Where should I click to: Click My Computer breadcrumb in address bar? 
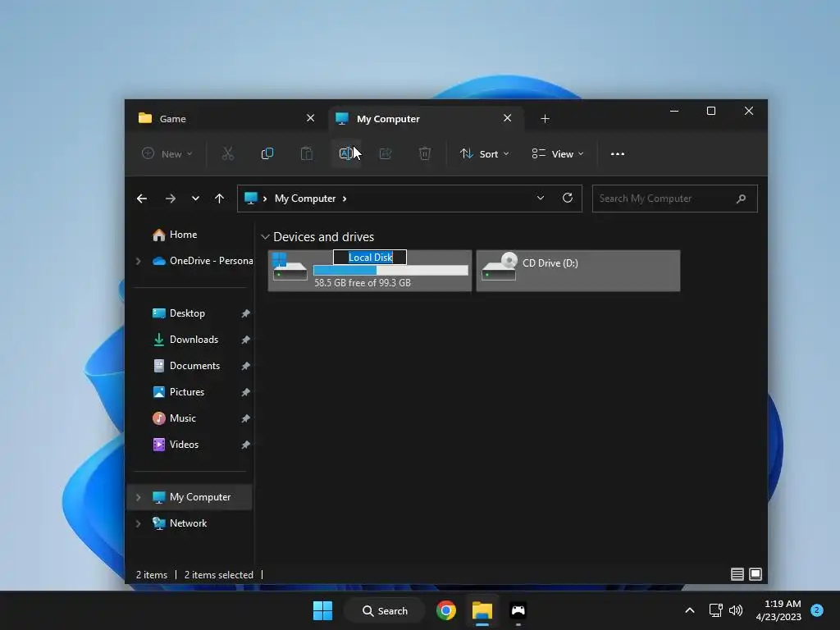tap(305, 199)
